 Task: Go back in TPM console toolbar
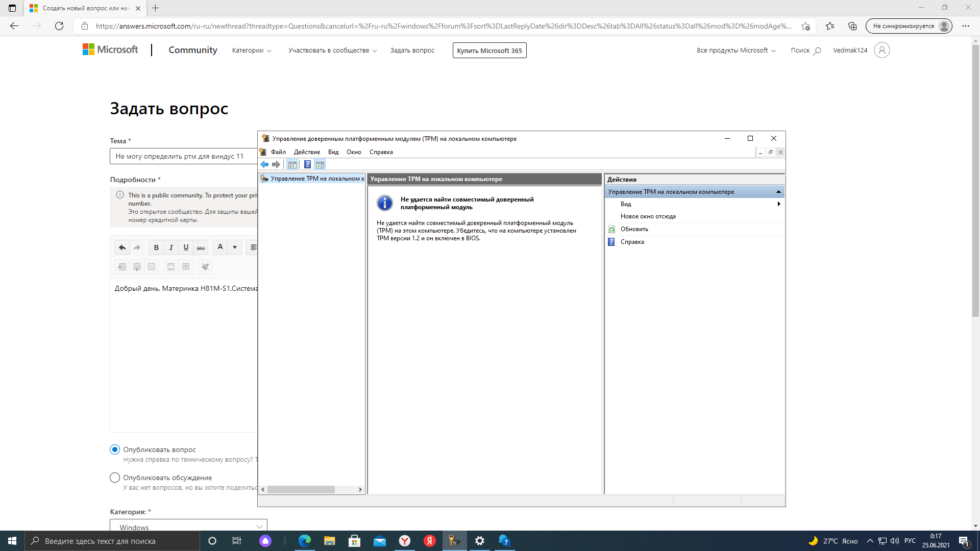264,164
